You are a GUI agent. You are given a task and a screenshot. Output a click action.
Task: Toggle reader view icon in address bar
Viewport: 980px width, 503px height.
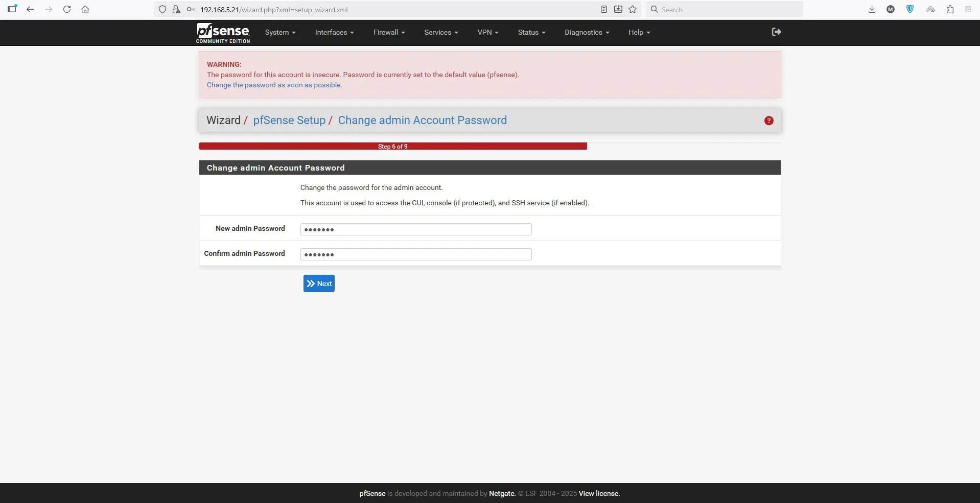[x=604, y=9]
